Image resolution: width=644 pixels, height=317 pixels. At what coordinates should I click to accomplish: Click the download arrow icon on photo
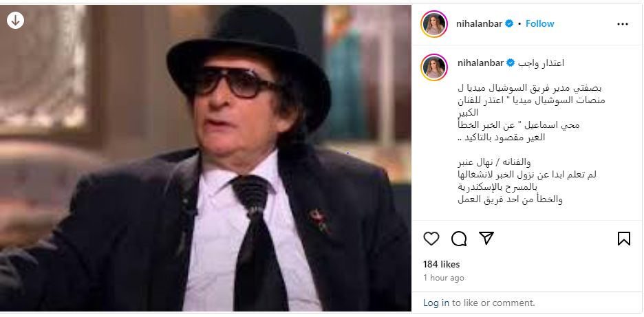15,20
